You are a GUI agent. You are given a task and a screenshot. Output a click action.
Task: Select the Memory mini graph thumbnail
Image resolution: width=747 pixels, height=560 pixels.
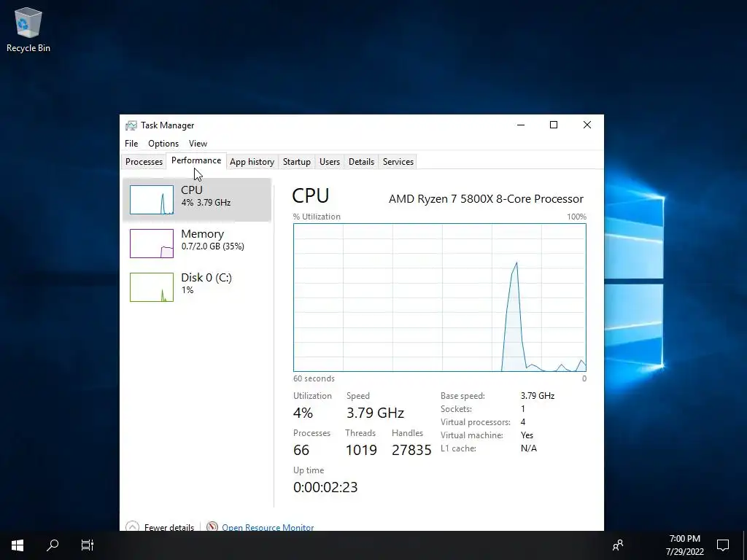pyautogui.click(x=152, y=244)
